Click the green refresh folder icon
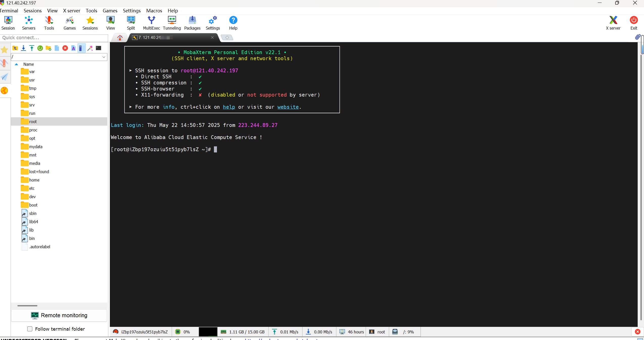 point(40,48)
